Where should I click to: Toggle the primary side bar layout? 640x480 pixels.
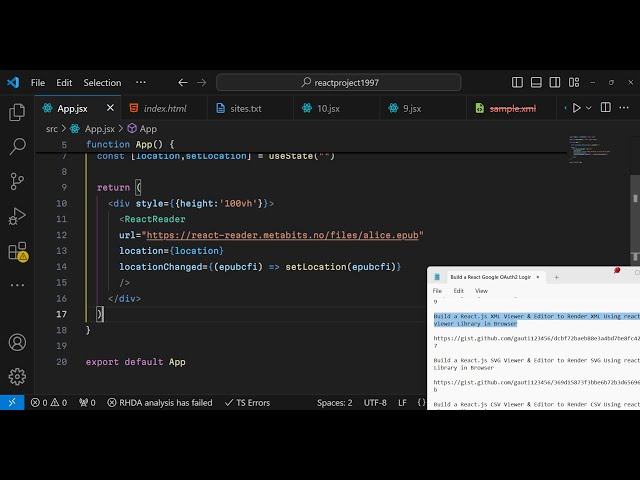pos(517,83)
